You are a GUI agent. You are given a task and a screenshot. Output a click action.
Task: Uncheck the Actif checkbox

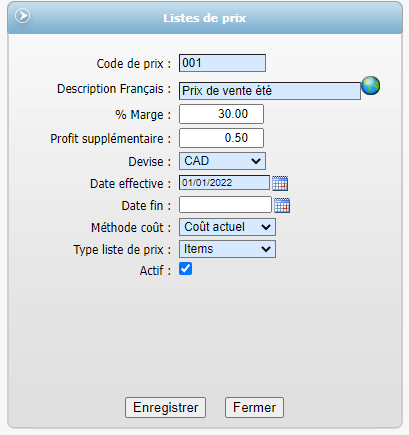coord(185,269)
